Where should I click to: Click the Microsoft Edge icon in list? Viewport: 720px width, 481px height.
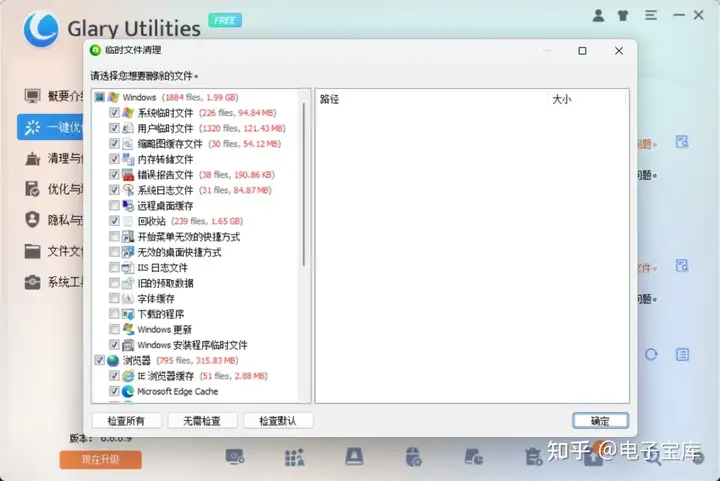point(128,391)
